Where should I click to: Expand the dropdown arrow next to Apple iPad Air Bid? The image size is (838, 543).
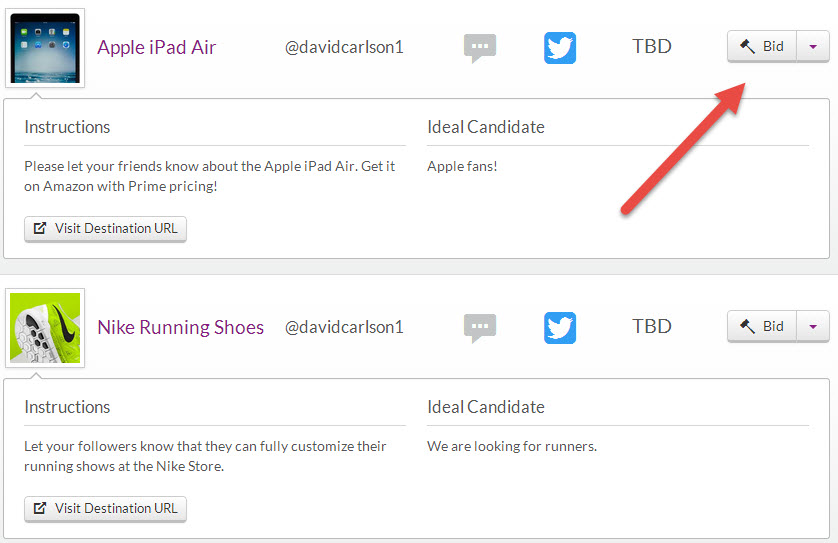tap(813, 46)
